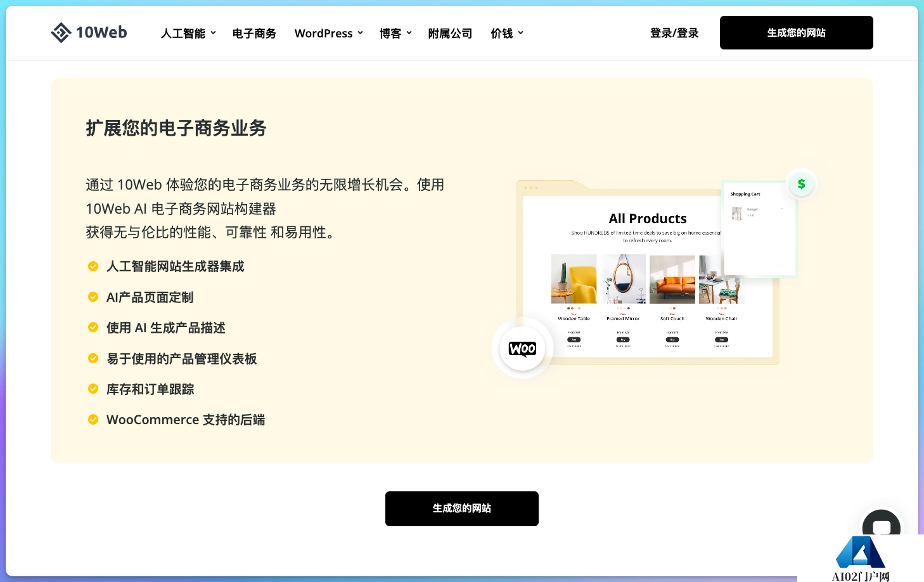This screenshot has width=924, height=582.
Task: Click the All Products heading
Action: tap(648, 219)
